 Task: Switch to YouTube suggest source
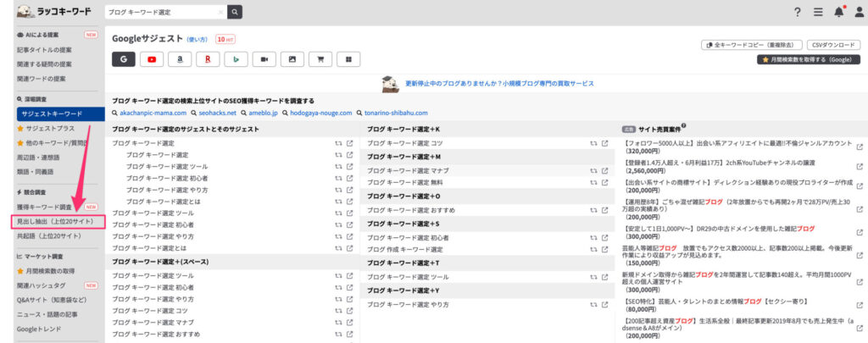pyautogui.click(x=152, y=59)
